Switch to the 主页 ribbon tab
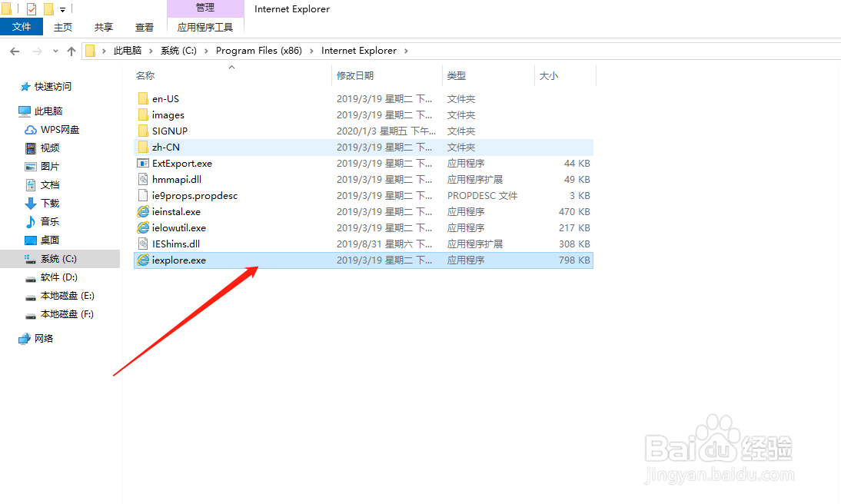This screenshot has height=504, width=841. (63, 27)
